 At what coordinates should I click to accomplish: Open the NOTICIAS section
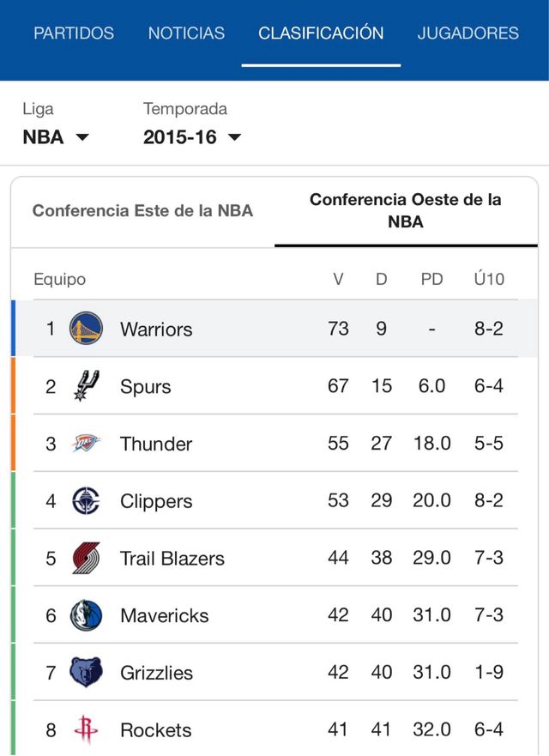tap(185, 33)
